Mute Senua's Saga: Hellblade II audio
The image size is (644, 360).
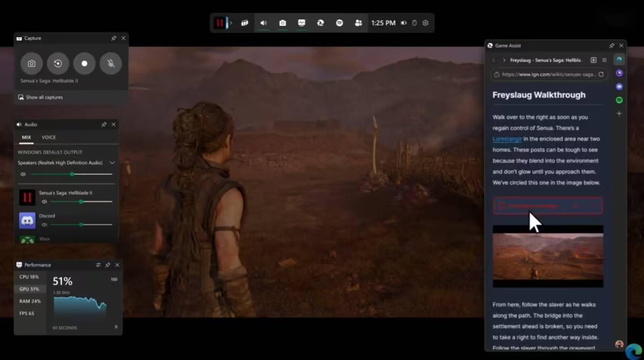click(44, 201)
